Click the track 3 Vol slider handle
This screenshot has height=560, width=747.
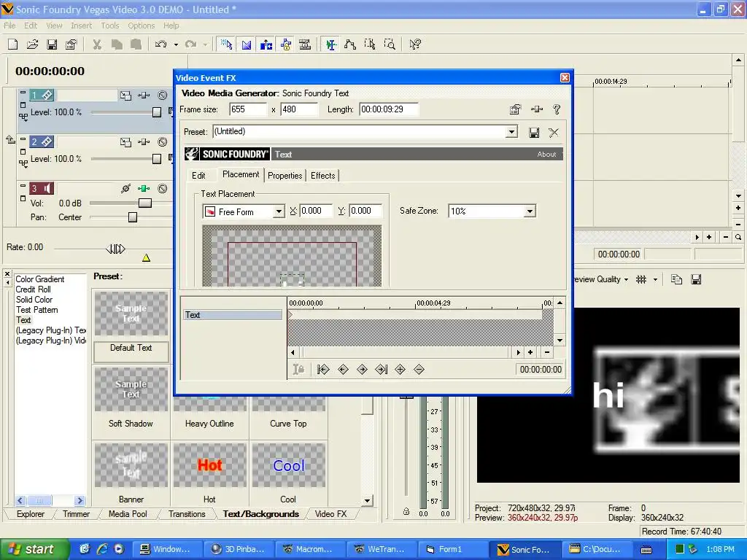point(145,203)
